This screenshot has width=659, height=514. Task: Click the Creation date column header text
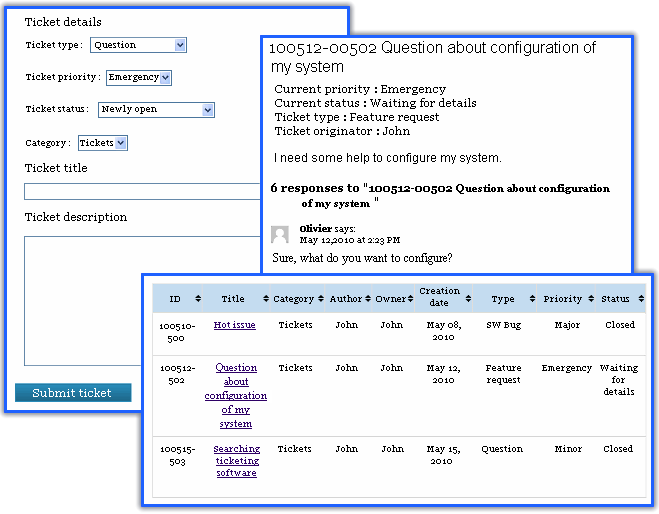tap(439, 297)
